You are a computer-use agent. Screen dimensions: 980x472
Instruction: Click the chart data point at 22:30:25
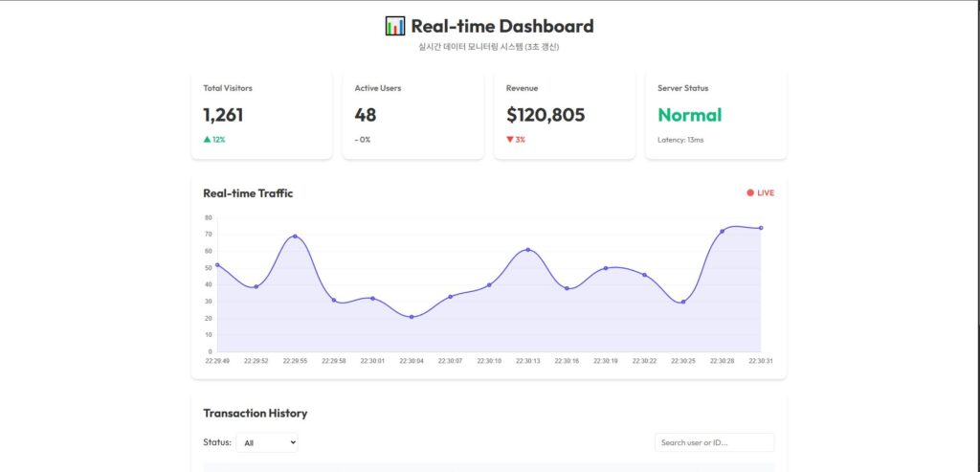682,302
